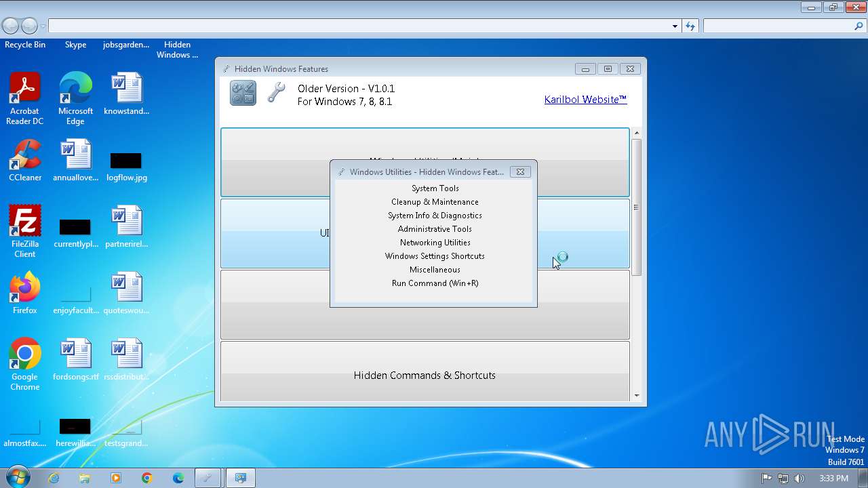Open System Info & Diagnostics entry
This screenshot has width=868, height=488.
435,216
